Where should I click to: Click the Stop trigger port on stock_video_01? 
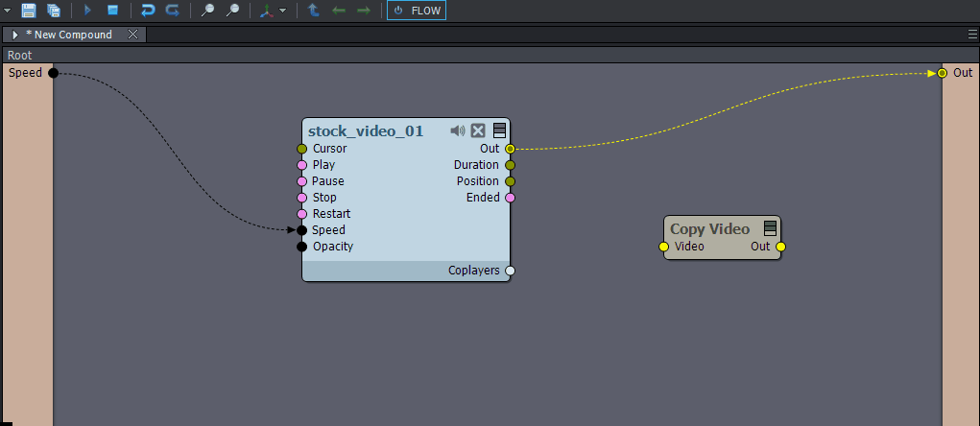tap(302, 198)
